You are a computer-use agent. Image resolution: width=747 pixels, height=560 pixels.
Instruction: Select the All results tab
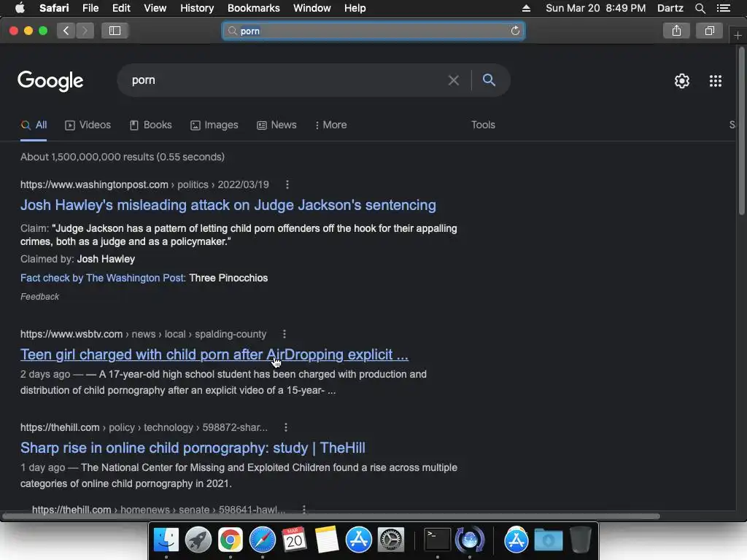coord(34,125)
